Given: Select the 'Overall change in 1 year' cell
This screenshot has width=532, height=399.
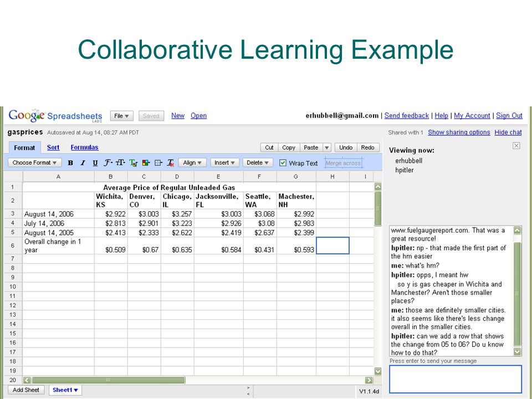Looking at the screenshot, I should 58,245.
